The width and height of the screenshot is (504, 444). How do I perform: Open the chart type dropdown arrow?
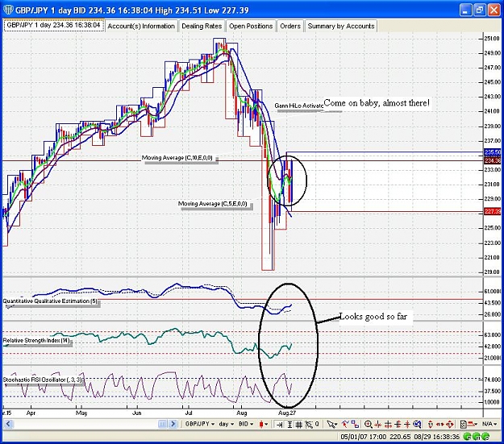pos(266,424)
